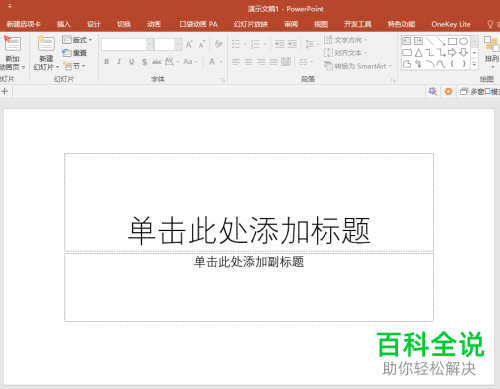Insert a vertical text box from shapes gallery
The image size is (500, 389).
tap(418, 41)
